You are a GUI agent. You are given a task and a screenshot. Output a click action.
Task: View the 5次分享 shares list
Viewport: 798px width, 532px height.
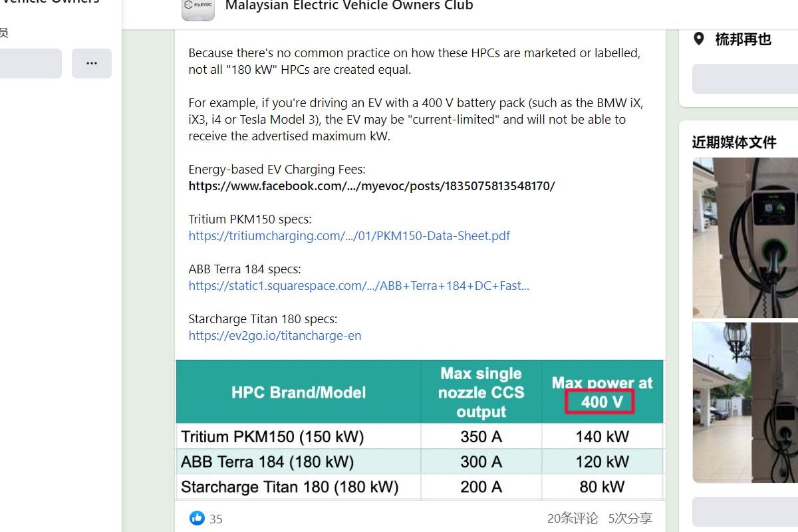(630, 518)
